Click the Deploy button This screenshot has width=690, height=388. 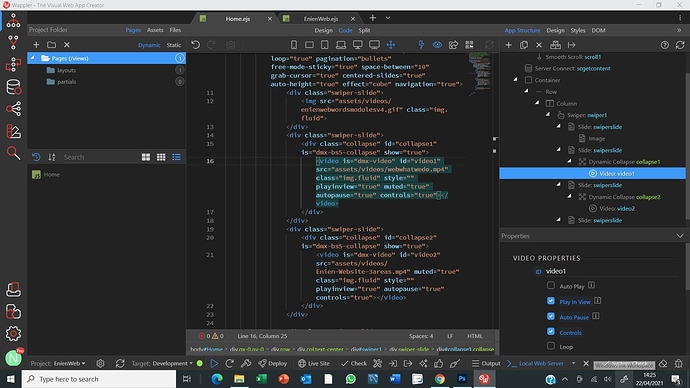[x=273, y=363]
